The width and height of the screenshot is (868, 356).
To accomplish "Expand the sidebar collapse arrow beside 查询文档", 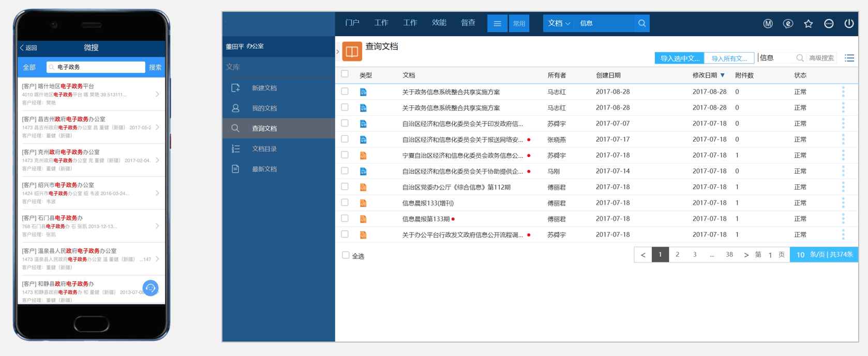I will pos(338,52).
